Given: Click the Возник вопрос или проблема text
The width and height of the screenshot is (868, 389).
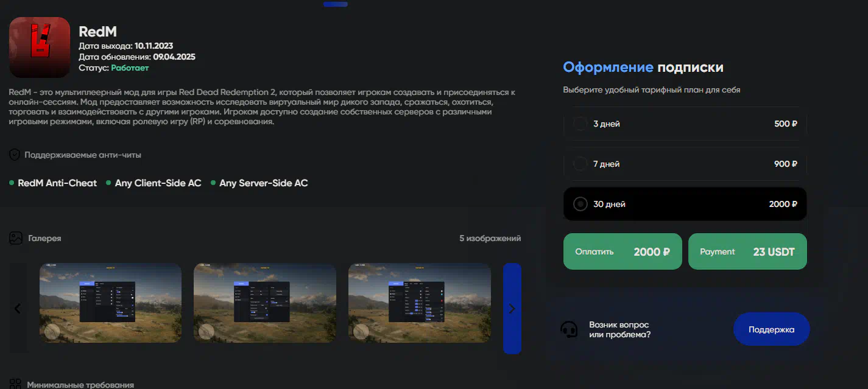Looking at the screenshot, I should point(619,330).
